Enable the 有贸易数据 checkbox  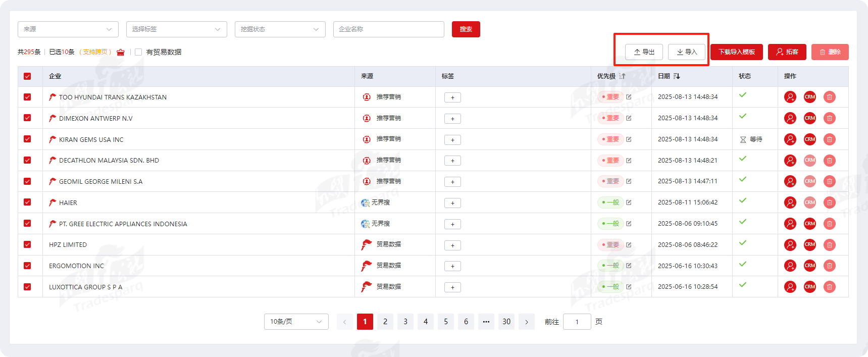click(138, 52)
